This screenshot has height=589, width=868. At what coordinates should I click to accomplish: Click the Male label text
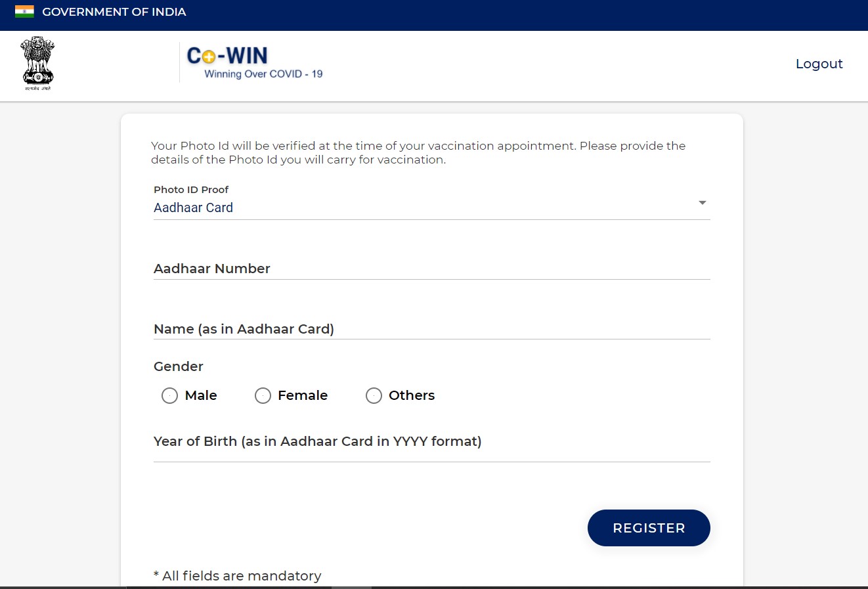coord(201,395)
